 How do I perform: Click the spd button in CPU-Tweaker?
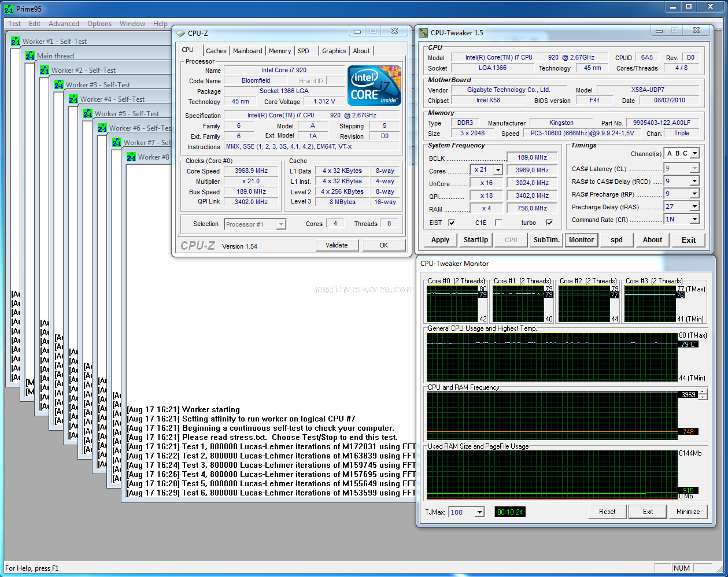(x=617, y=240)
